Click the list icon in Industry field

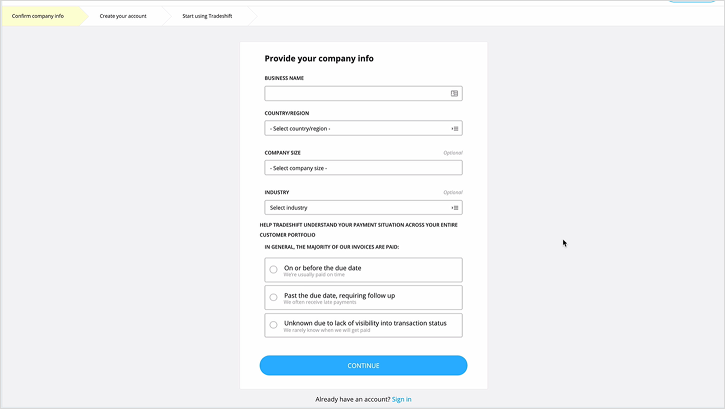[x=454, y=208]
